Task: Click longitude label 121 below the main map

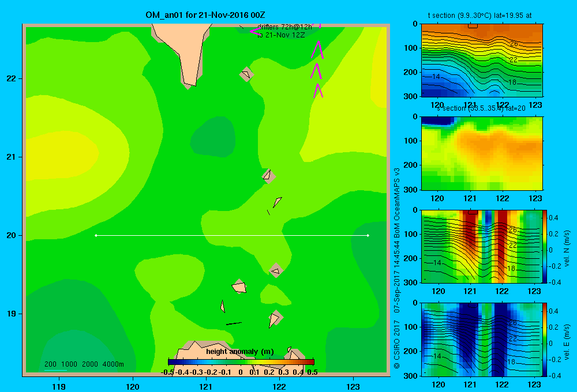Action: [x=206, y=386]
